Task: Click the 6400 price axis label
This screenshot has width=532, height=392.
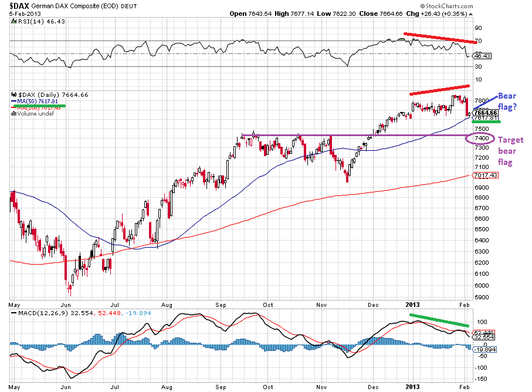Action: click(x=482, y=240)
